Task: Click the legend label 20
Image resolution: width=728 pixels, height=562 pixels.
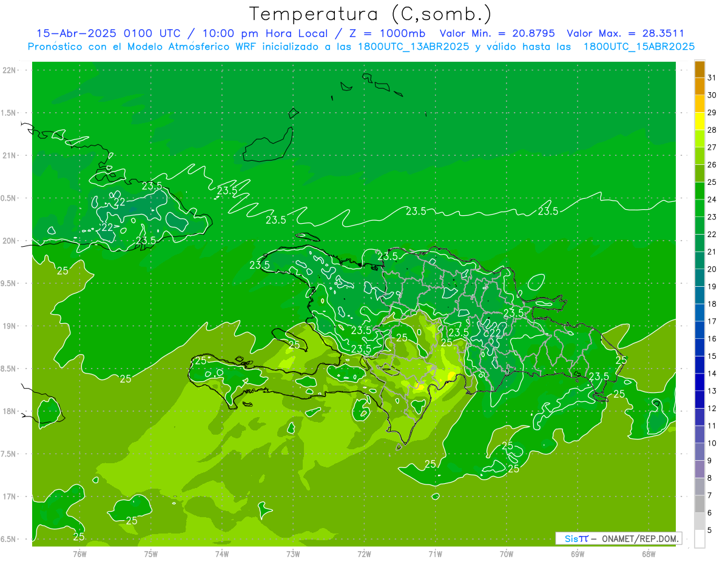Action: pos(712,269)
